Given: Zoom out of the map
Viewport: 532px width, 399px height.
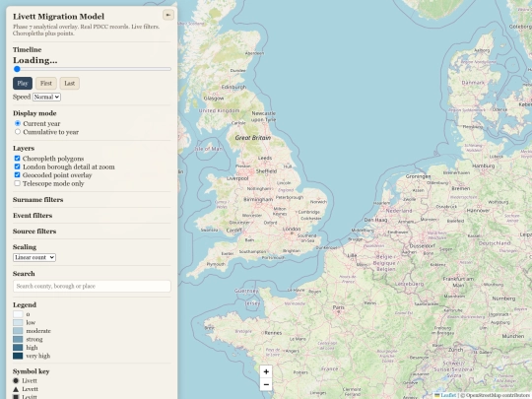Looking at the screenshot, I should coord(266,384).
